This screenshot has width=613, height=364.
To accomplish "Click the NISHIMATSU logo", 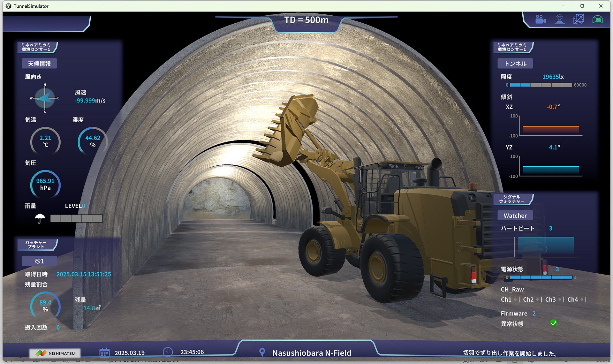I will [x=55, y=353].
